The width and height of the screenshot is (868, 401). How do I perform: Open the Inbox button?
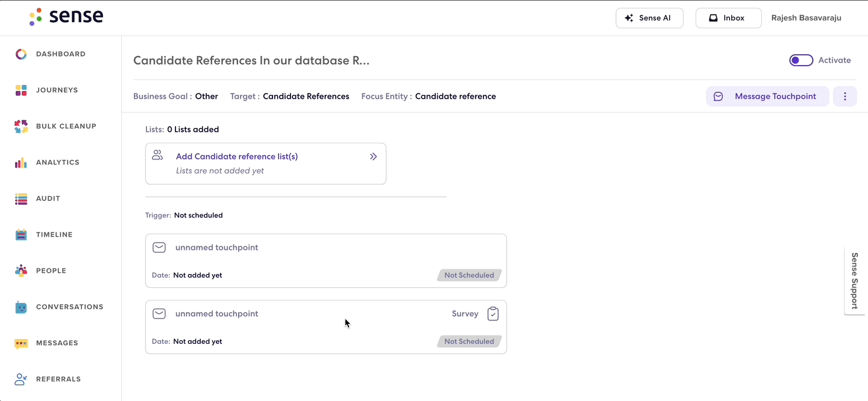[x=728, y=18]
